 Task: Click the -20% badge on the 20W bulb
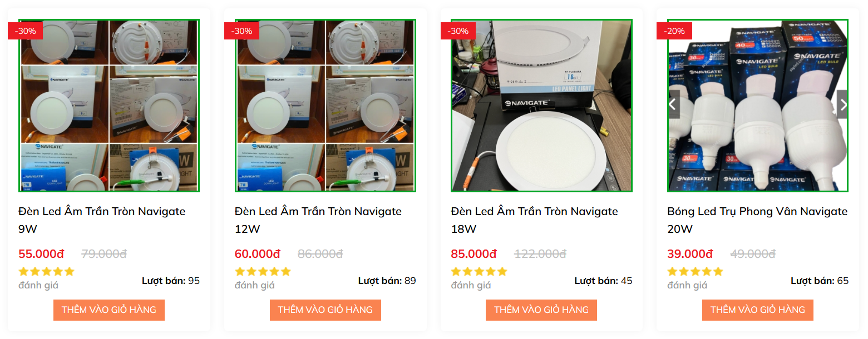click(674, 31)
